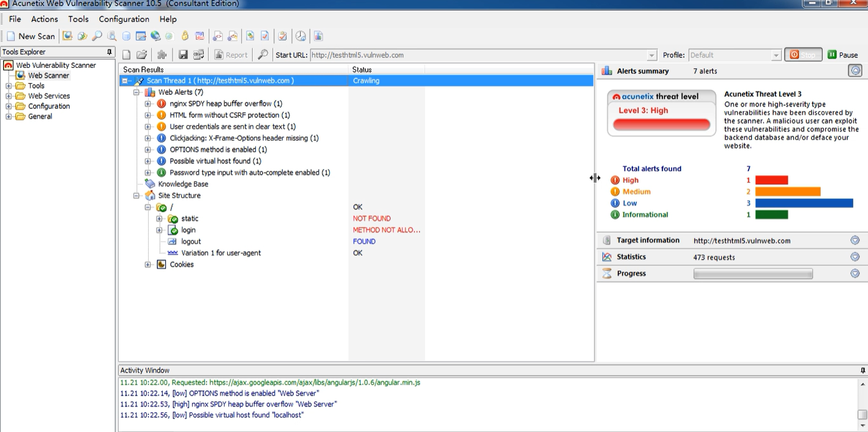Screen dimensions: 868x432
Task: Select Password type input auto-complete alert
Action: (x=250, y=173)
